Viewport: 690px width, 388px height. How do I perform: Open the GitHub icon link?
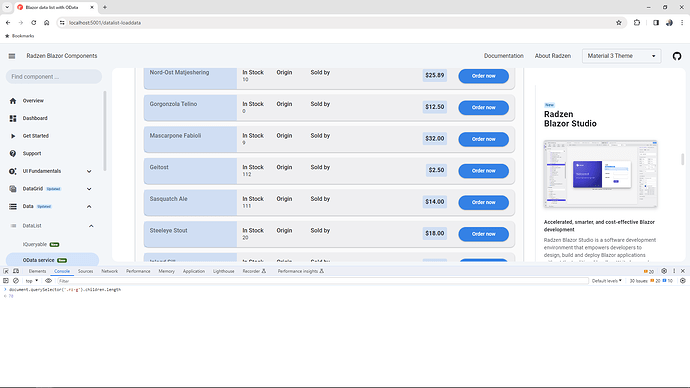(x=677, y=56)
